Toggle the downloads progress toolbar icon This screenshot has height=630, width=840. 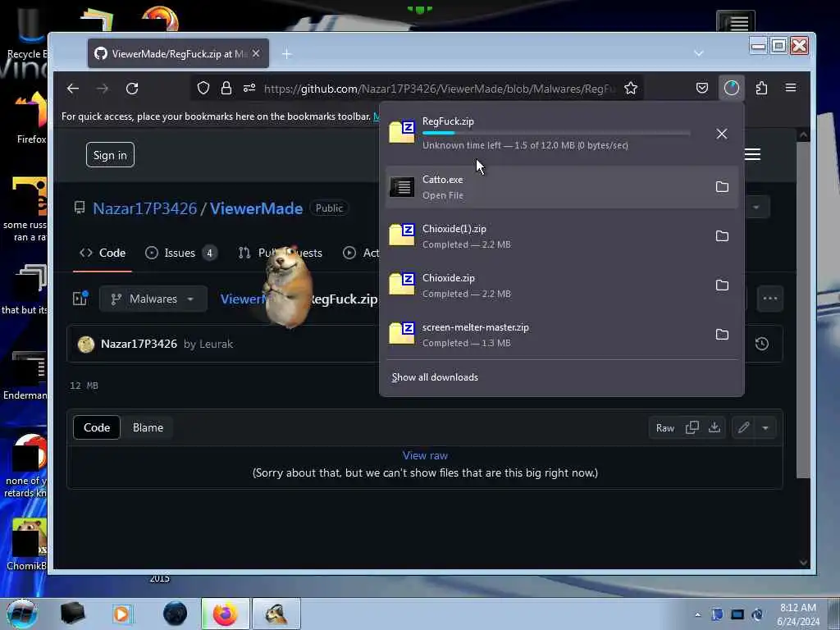(x=731, y=88)
